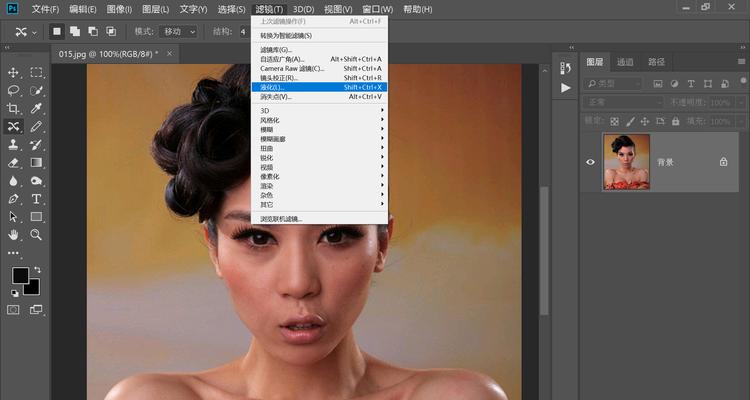
Task: Select the Rectangle shape tool
Action: (36, 217)
